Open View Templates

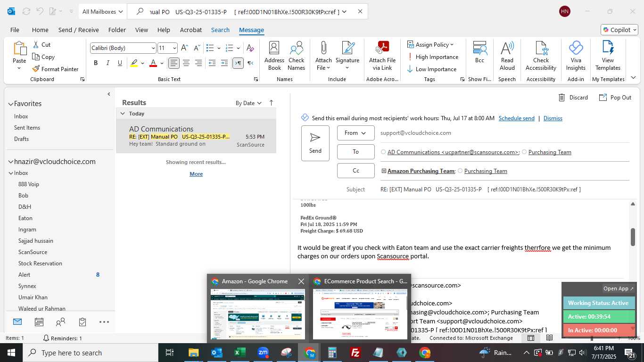[x=608, y=56]
